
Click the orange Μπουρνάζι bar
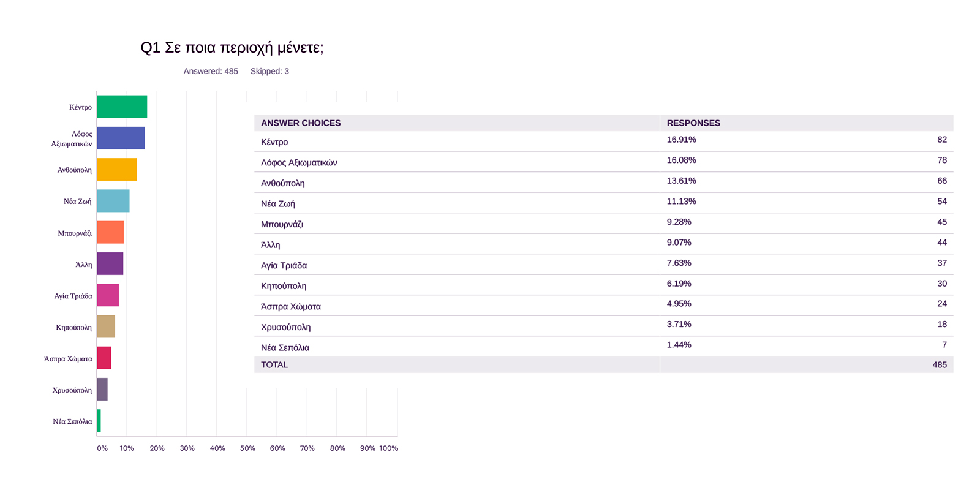point(110,232)
